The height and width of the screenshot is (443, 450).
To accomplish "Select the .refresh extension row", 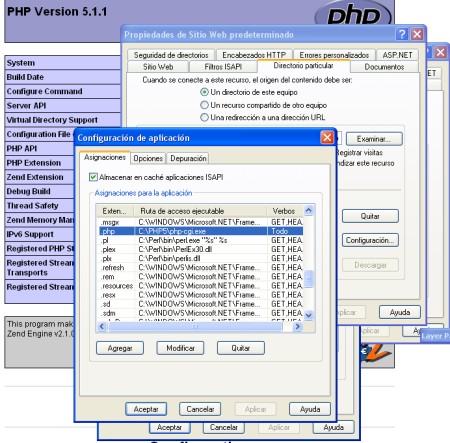I will click(x=201, y=267).
